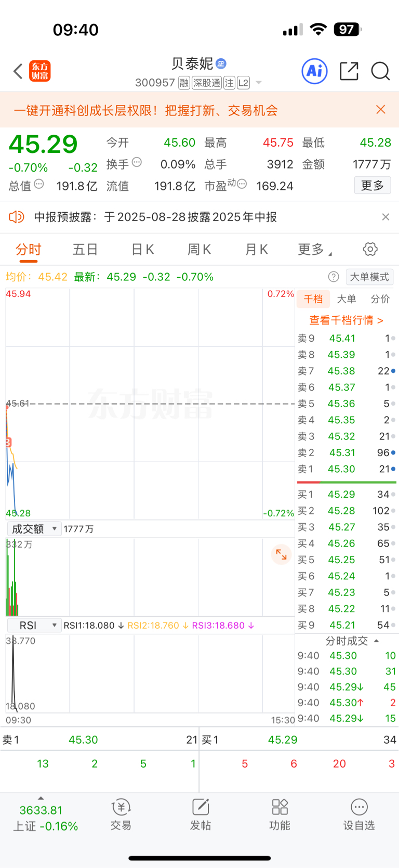Close the 科创成长层 promotional banner
The height and width of the screenshot is (868, 399).
(381, 109)
